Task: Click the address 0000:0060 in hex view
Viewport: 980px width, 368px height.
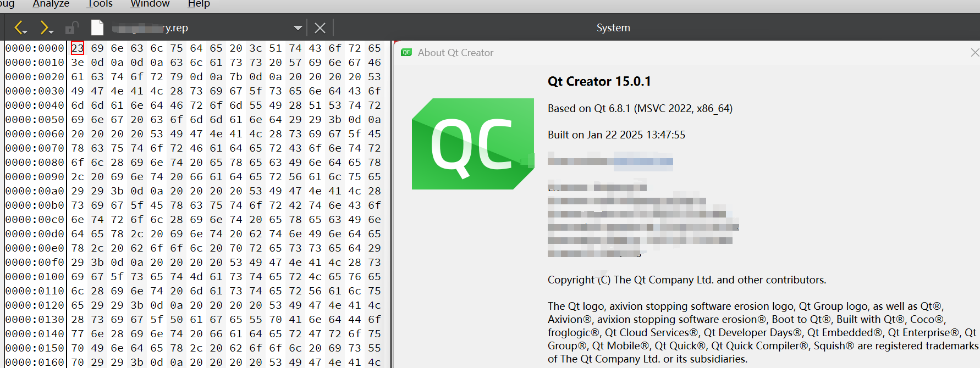Action: point(35,134)
